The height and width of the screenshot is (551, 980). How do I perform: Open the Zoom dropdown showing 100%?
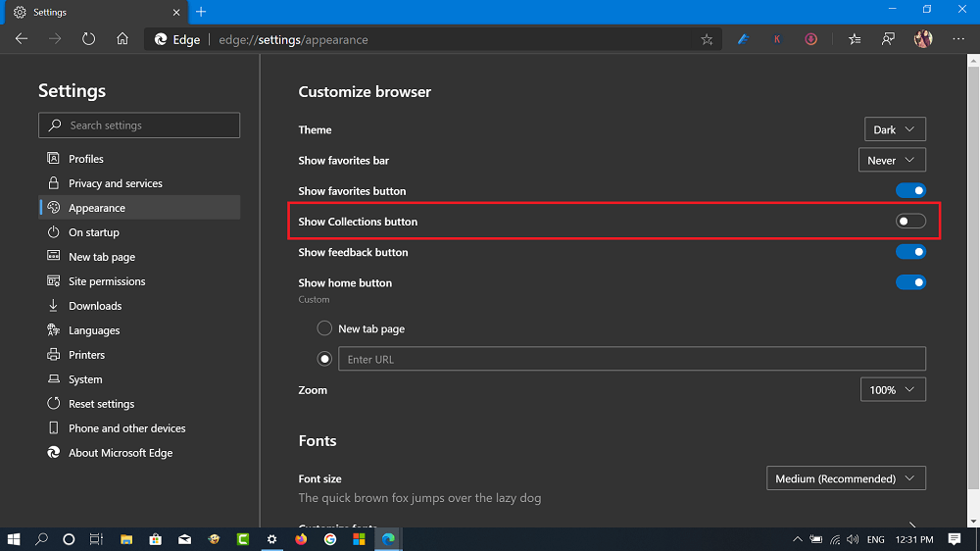[x=893, y=389]
